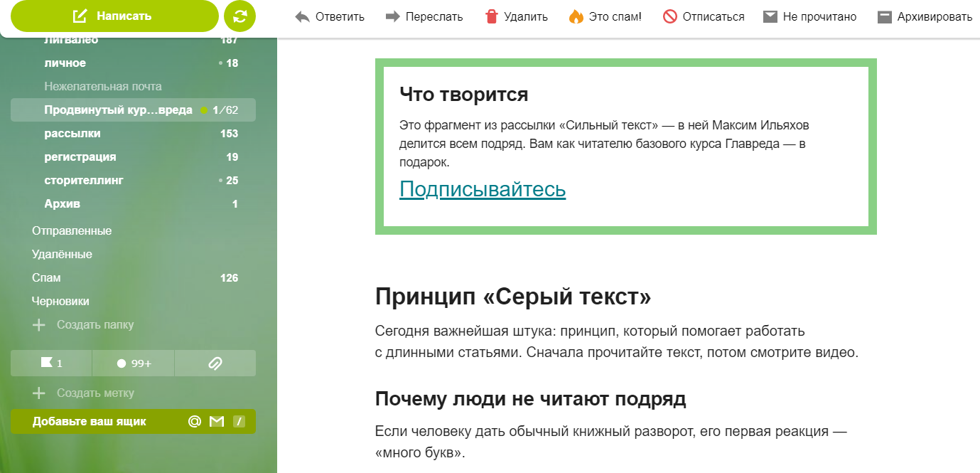The width and height of the screenshot is (980, 473).
Task: Click the slash icon in add-mailbox bar
Action: (239, 422)
